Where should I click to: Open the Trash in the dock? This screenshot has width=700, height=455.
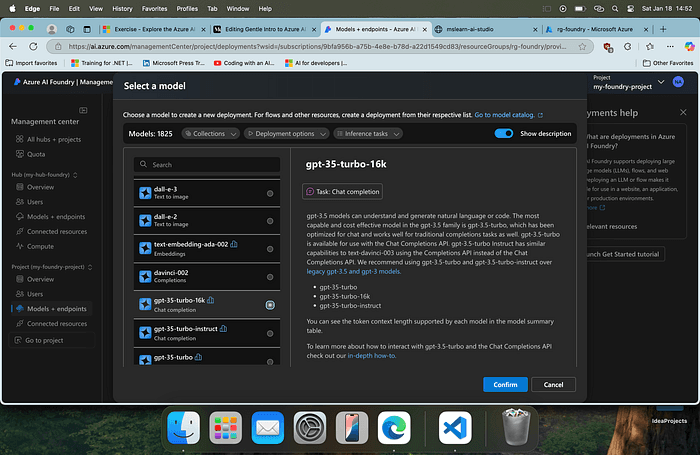tap(516, 427)
